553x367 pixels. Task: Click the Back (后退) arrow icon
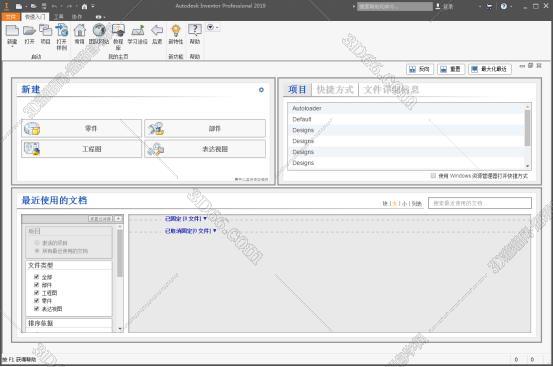157,30
